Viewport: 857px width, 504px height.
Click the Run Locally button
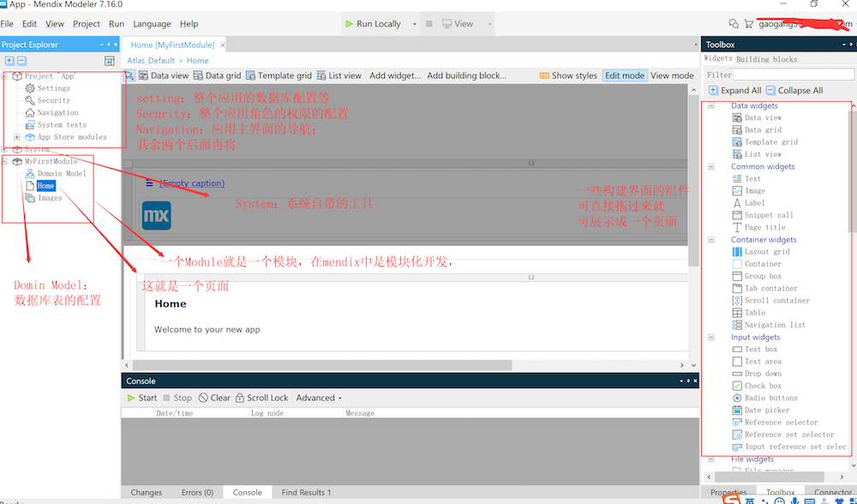pyautogui.click(x=374, y=24)
